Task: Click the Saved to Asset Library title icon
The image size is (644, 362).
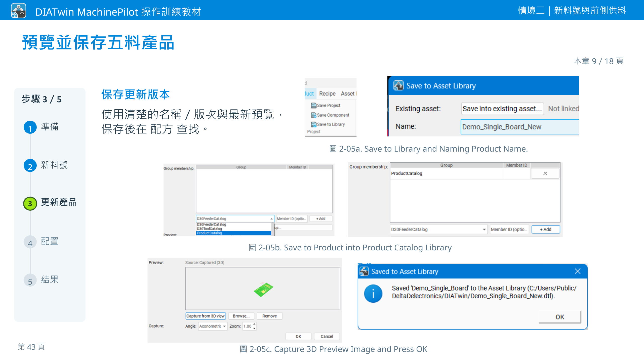Action: 364,271
